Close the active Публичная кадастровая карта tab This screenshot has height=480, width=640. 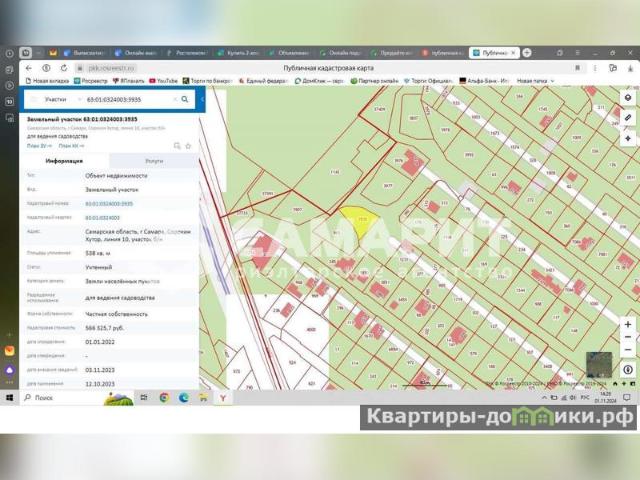coord(513,53)
